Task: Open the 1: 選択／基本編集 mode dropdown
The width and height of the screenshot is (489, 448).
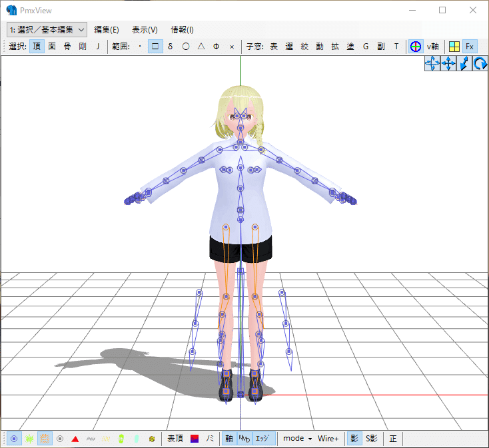Action: click(x=47, y=29)
